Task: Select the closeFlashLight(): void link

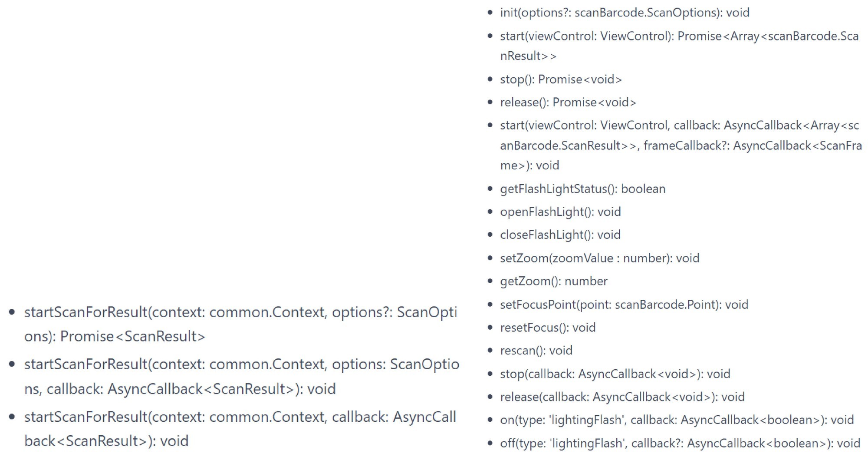Action: (x=560, y=235)
